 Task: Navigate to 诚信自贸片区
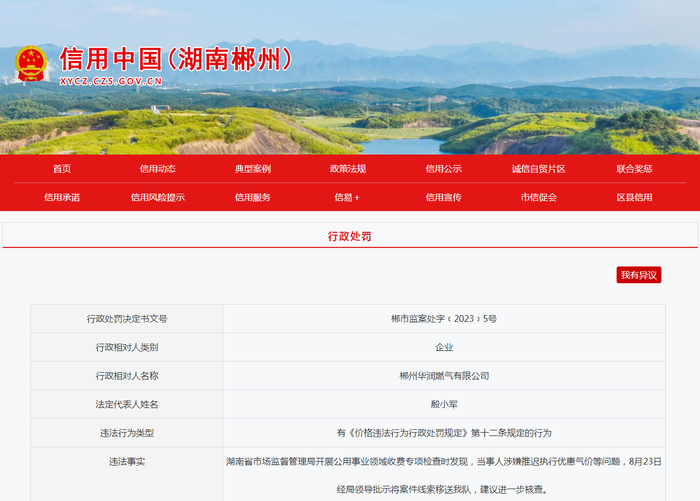tap(539, 169)
